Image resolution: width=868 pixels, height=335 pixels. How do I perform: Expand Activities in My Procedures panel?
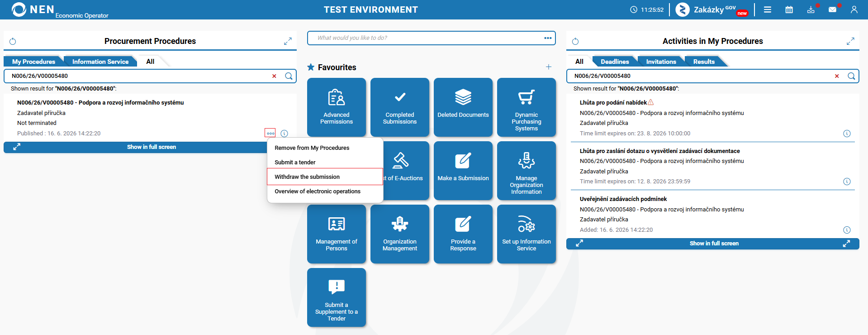coord(850,41)
